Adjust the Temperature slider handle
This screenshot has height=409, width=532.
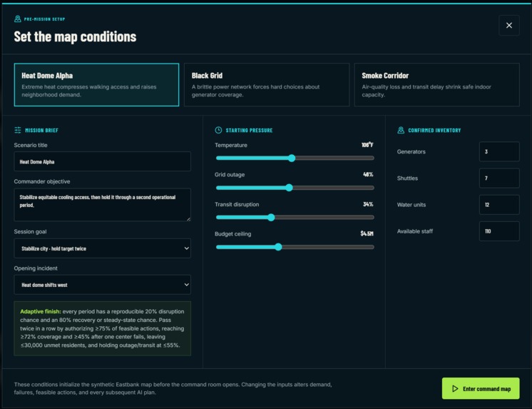(x=292, y=158)
